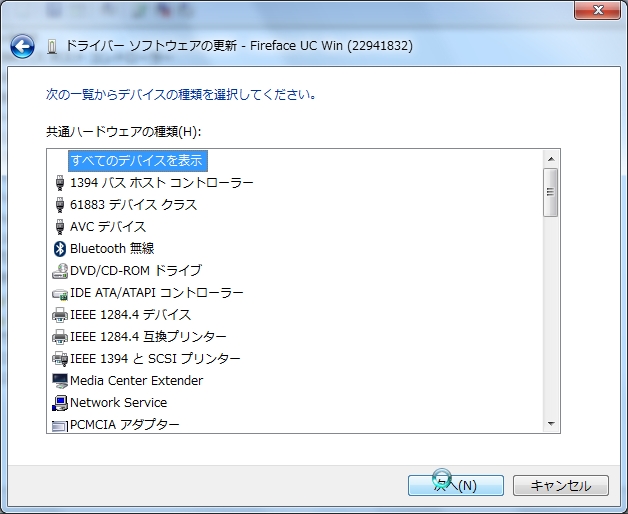
Task: Click the back arrow button
Action: coord(22,46)
